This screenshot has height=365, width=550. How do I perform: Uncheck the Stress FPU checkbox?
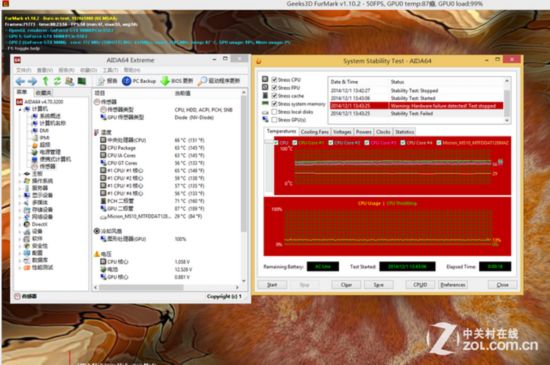click(274, 88)
